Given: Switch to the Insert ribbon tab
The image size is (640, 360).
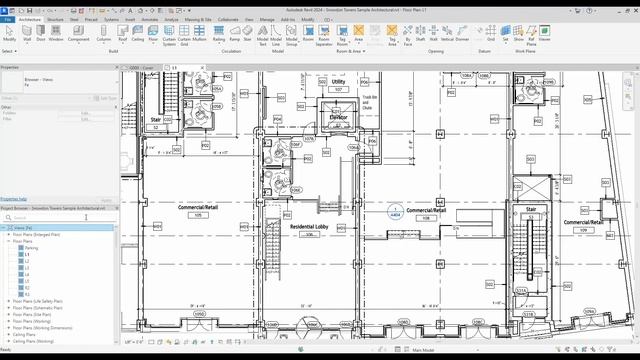Looking at the screenshot, I should pos(130,19).
